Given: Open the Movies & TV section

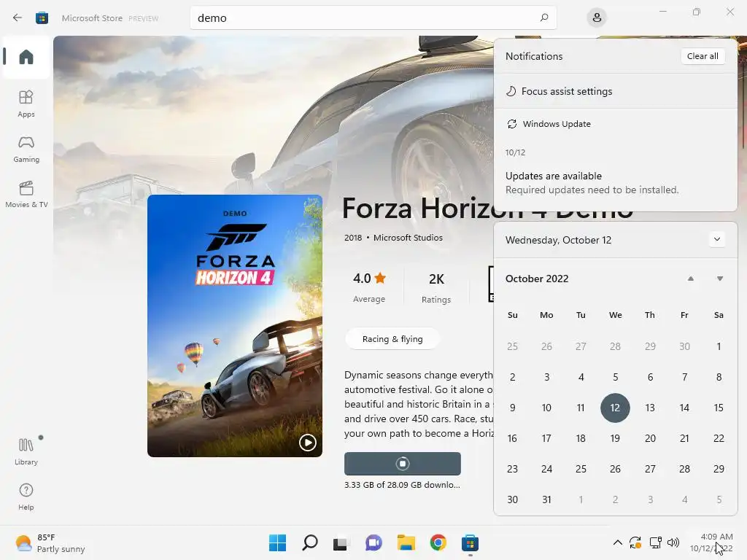Looking at the screenshot, I should point(26,194).
